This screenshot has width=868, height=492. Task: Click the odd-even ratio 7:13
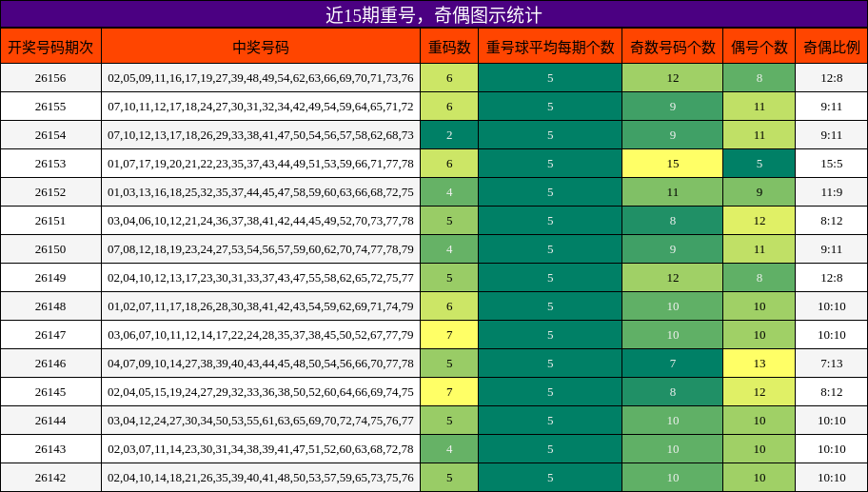pyautogui.click(x=832, y=364)
